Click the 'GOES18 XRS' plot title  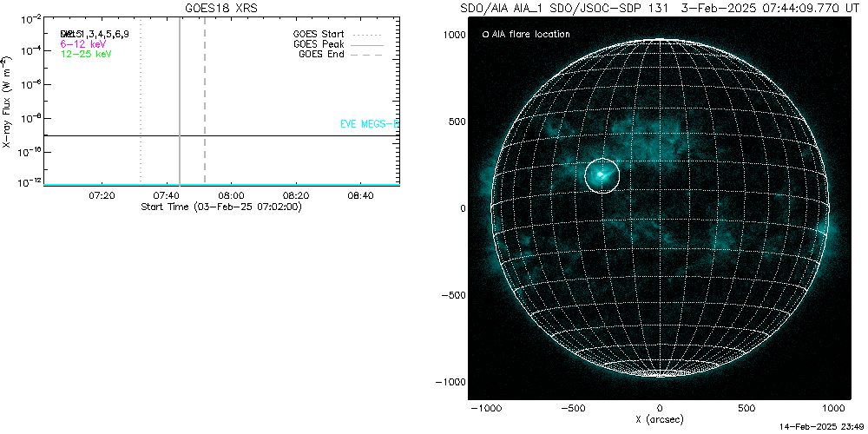(x=221, y=9)
